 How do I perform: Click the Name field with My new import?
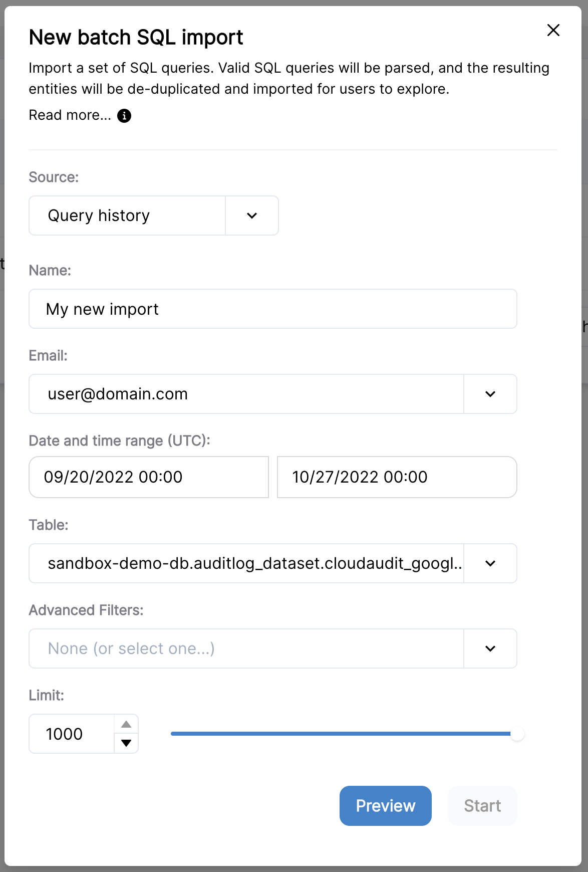point(273,309)
